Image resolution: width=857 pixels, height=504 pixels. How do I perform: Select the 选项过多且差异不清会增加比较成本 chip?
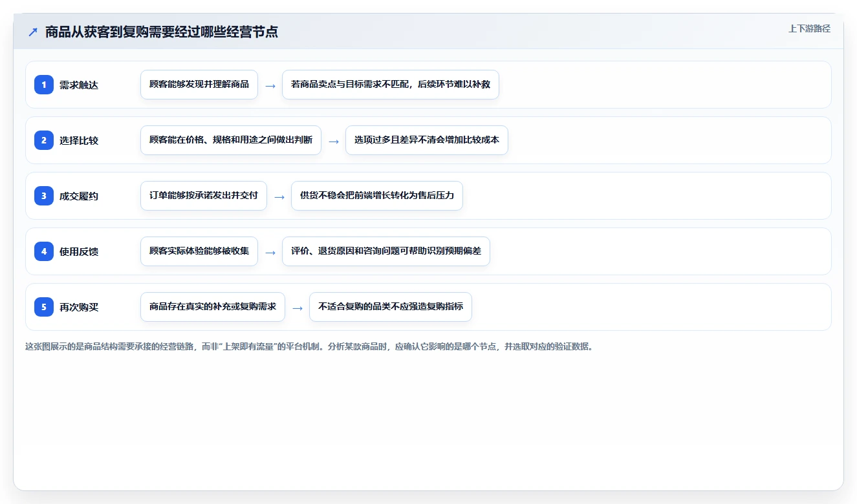427,140
